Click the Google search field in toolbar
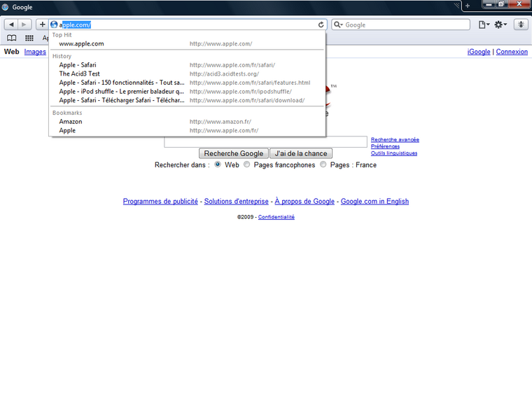The image size is (532, 399). coord(400,24)
